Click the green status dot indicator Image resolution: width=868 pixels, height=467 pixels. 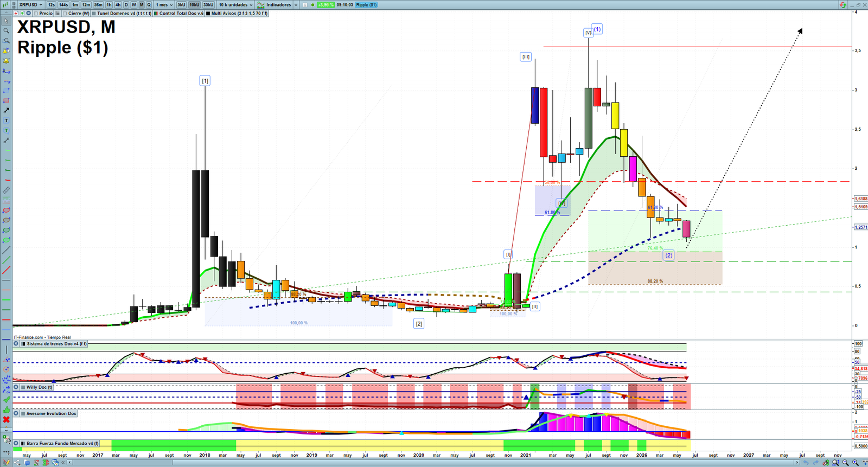point(312,5)
